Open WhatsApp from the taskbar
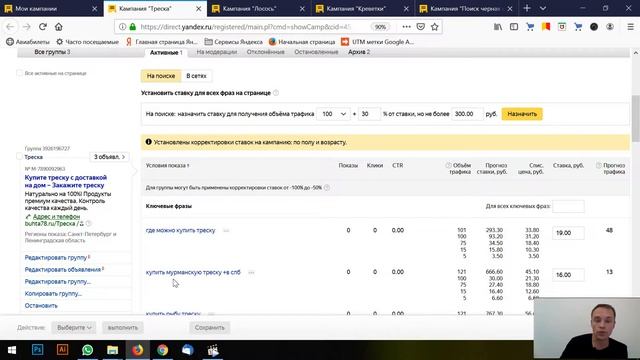Image resolution: width=640 pixels, height=360 pixels. pos(87,350)
